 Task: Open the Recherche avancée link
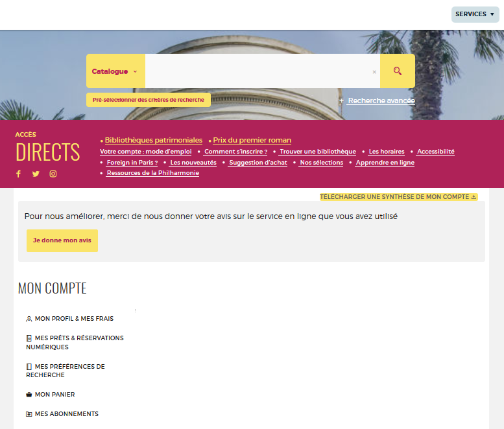(x=381, y=101)
